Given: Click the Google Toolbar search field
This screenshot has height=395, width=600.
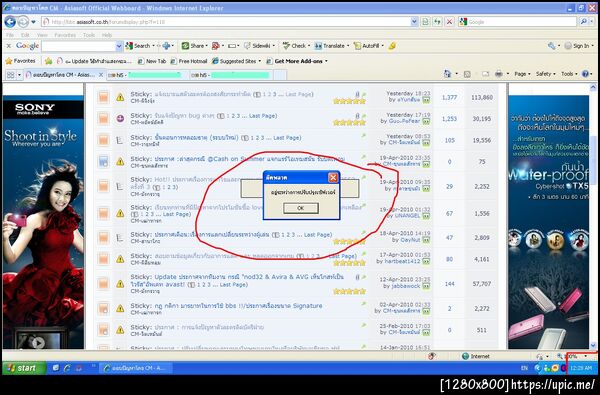Looking at the screenshot, I should [x=78, y=46].
